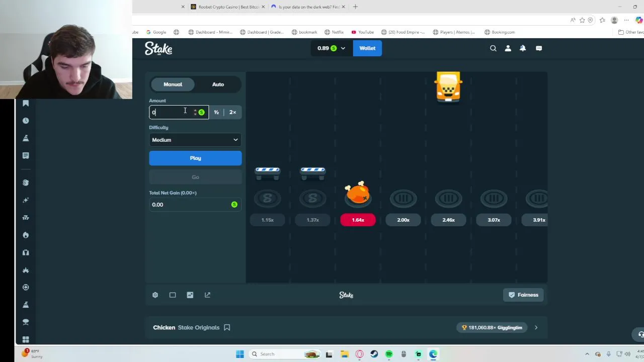The width and height of the screenshot is (644, 362).
Task: Expand the balance currency dropdown
Action: [343, 48]
